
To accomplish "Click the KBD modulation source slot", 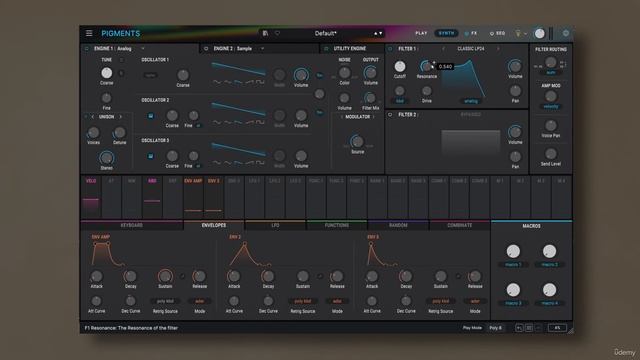I will [152, 197].
